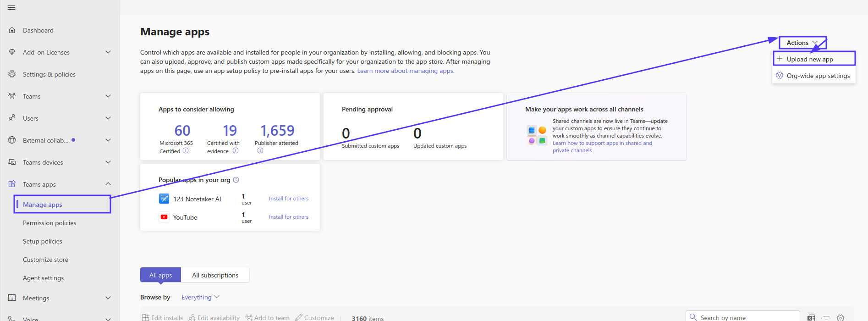868x321 pixels.
Task: Open the Actions dropdown menu
Action: 802,43
